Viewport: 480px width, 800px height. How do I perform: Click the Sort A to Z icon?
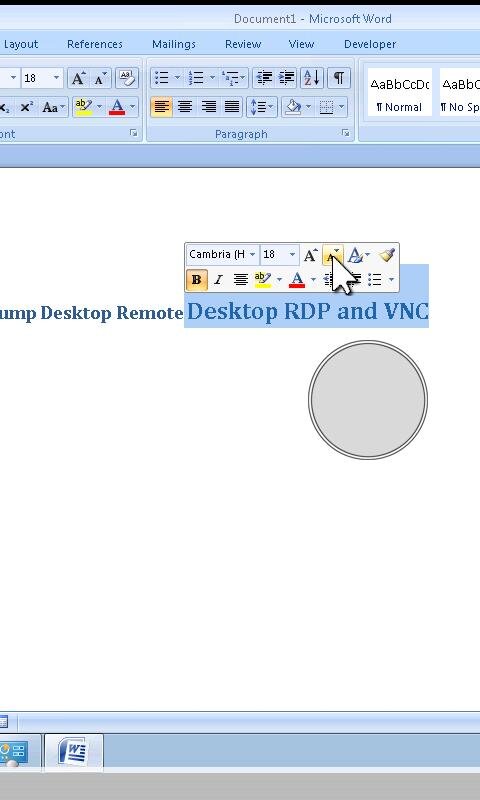(x=312, y=78)
